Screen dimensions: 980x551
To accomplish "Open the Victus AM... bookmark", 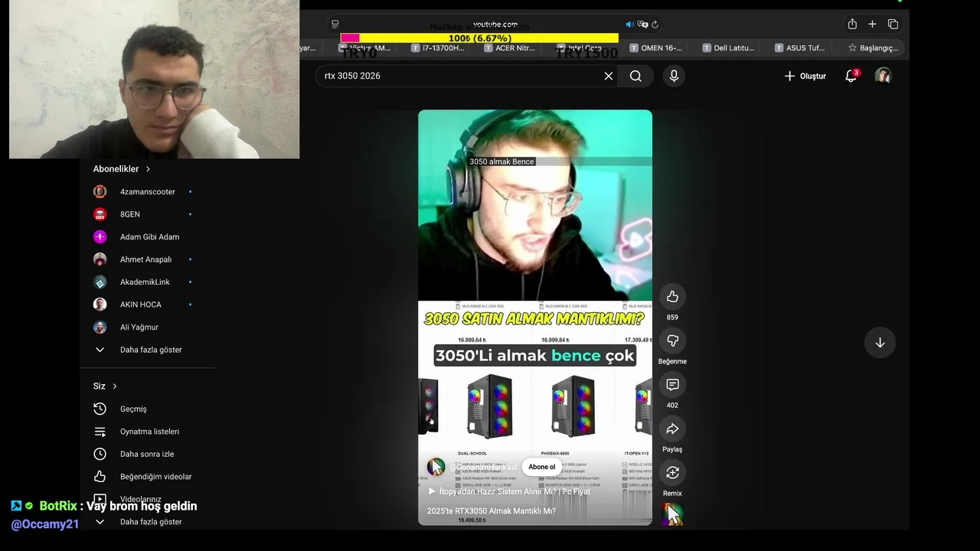I will click(365, 47).
